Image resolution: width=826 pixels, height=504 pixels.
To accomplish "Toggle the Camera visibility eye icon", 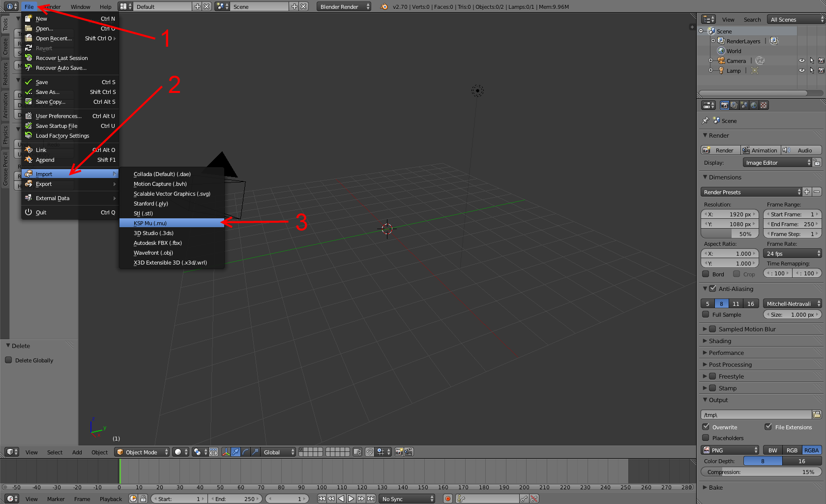I will (x=802, y=61).
